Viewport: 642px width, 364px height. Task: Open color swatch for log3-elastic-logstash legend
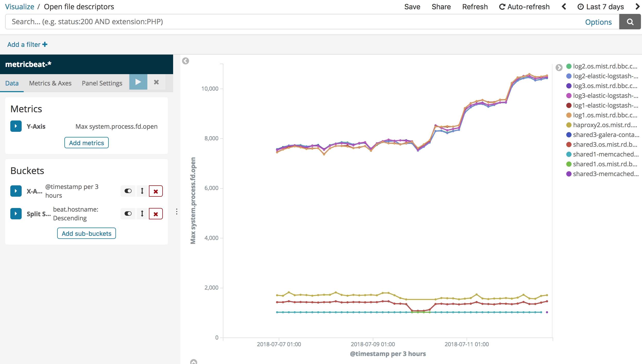pyautogui.click(x=569, y=96)
